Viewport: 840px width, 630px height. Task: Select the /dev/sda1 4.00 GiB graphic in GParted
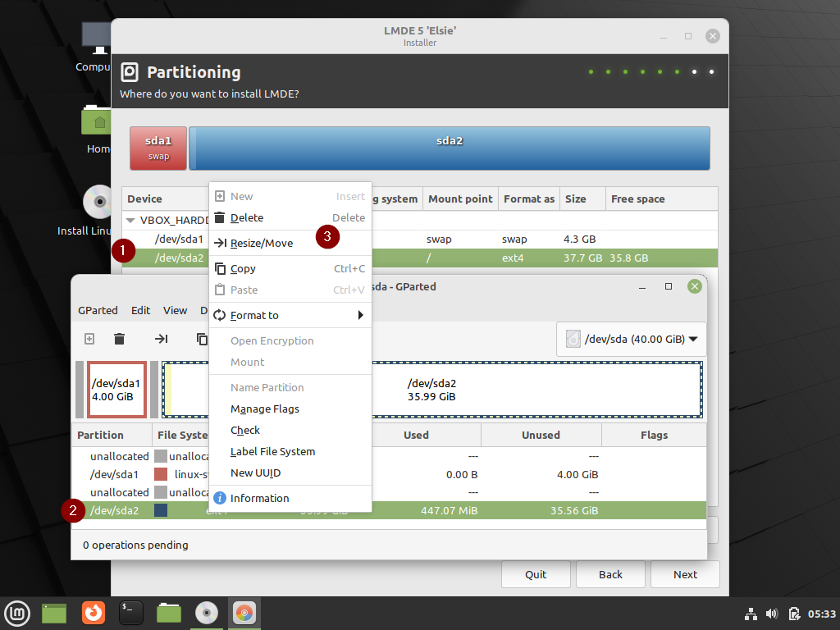click(x=116, y=390)
